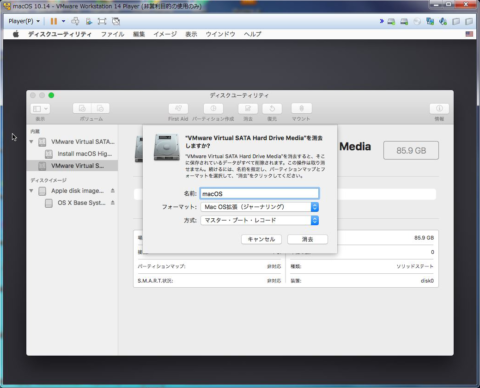Click the green zoom button of Disk Utility

(x=51, y=95)
